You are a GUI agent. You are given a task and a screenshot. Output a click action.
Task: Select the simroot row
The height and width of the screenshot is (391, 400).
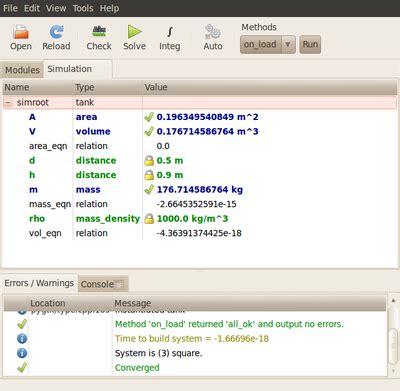click(199, 102)
